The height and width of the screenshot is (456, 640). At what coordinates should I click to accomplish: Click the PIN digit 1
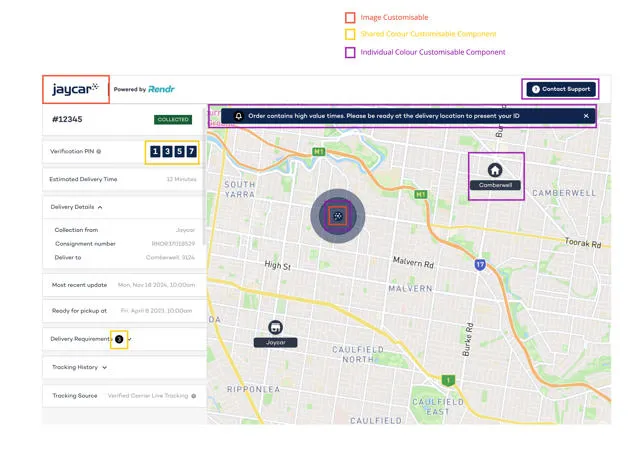pos(155,151)
